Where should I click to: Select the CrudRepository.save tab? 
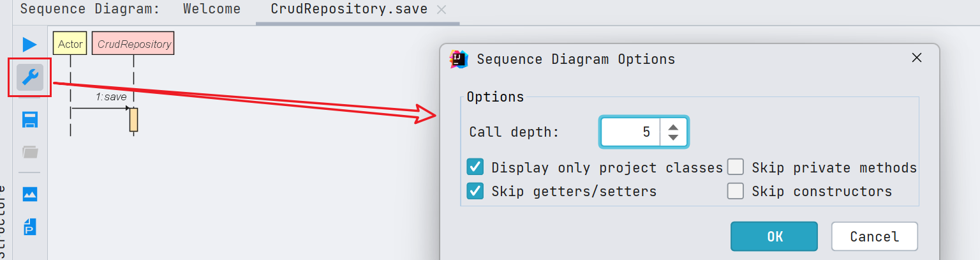(x=348, y=10)
